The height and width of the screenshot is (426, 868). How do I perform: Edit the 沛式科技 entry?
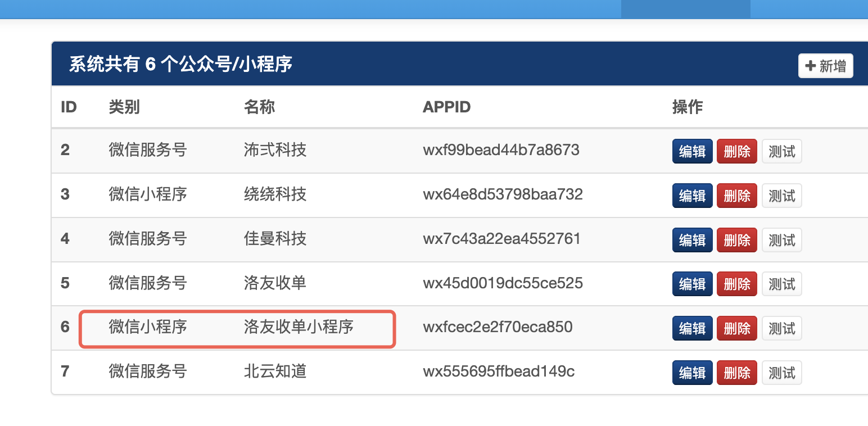click(692, 151)
